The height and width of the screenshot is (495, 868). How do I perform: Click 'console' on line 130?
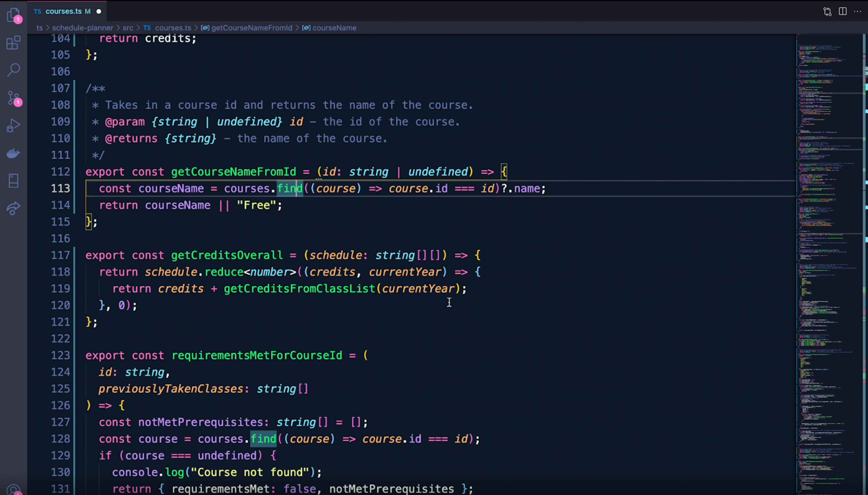[x=135, y=472]
